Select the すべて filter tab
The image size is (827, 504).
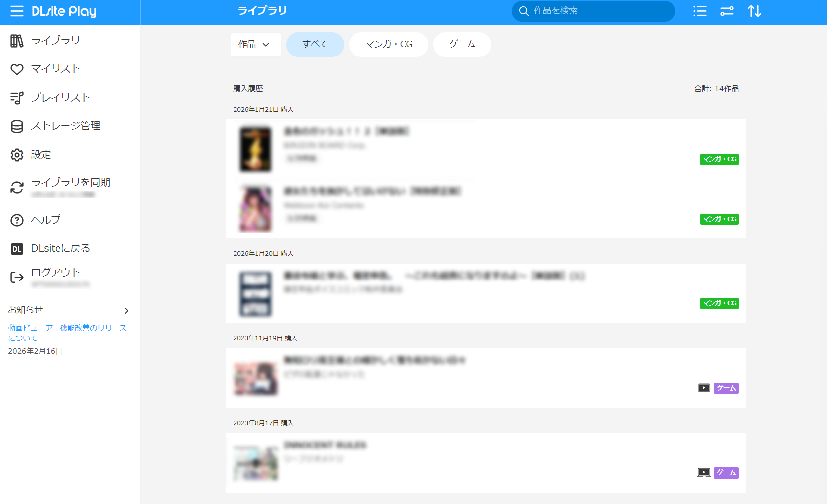[315, 45]
